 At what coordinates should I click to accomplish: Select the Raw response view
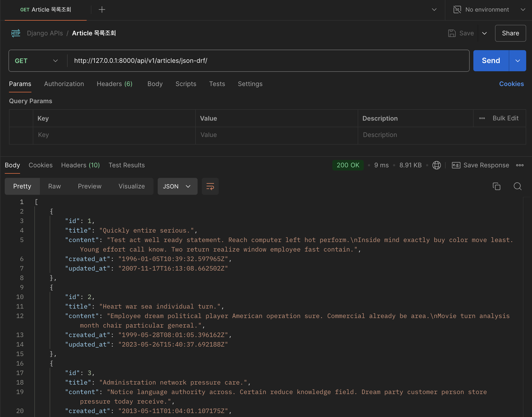click(54, 186)
